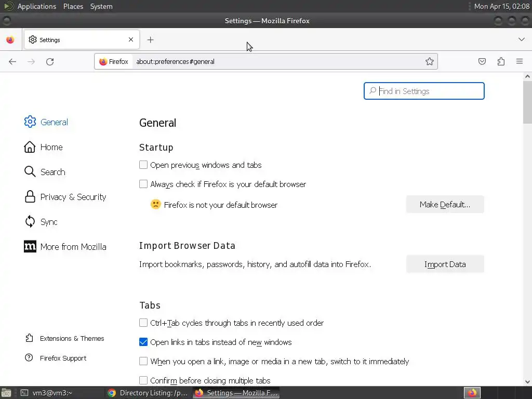Enable Ctrl+Tab cycles through tabs option

click(143, 323)
